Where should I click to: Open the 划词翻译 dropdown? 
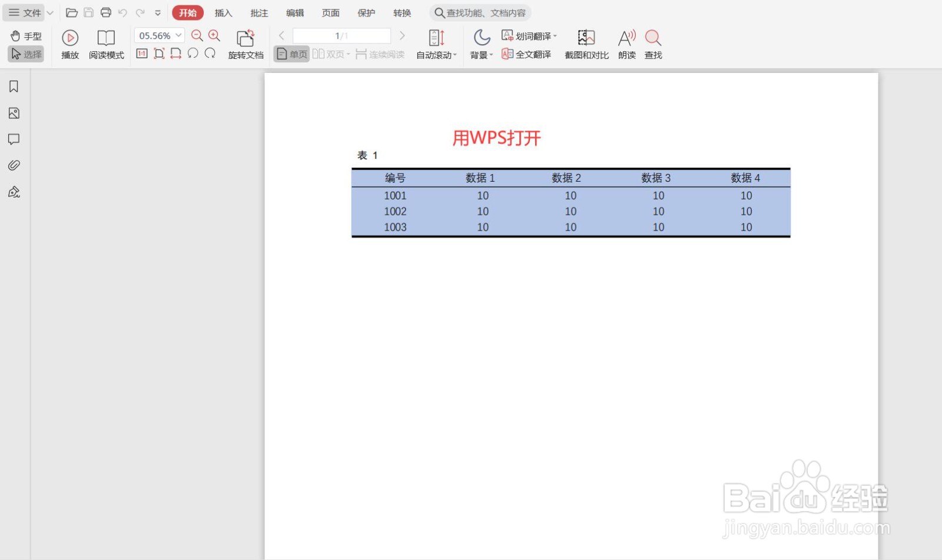point(529,36)
